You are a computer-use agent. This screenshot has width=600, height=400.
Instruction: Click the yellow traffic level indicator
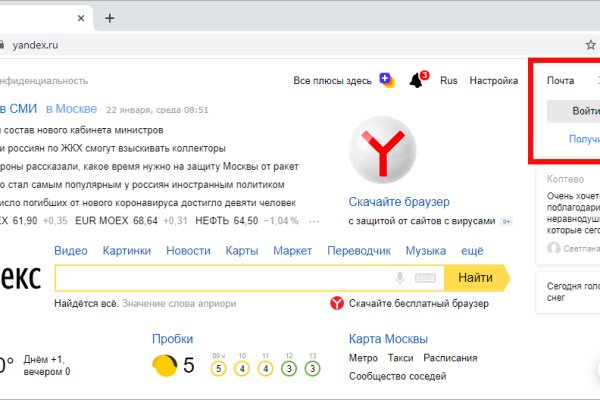(162, 366)
